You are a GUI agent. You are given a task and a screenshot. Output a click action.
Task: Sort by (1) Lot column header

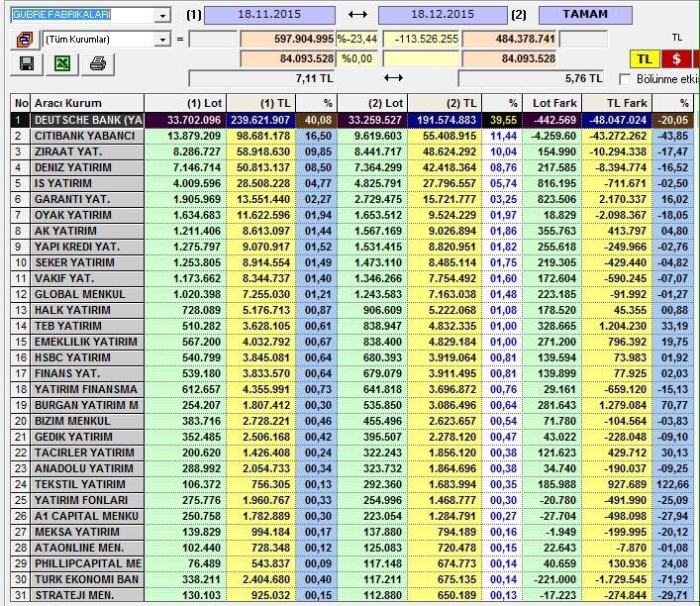185,103
